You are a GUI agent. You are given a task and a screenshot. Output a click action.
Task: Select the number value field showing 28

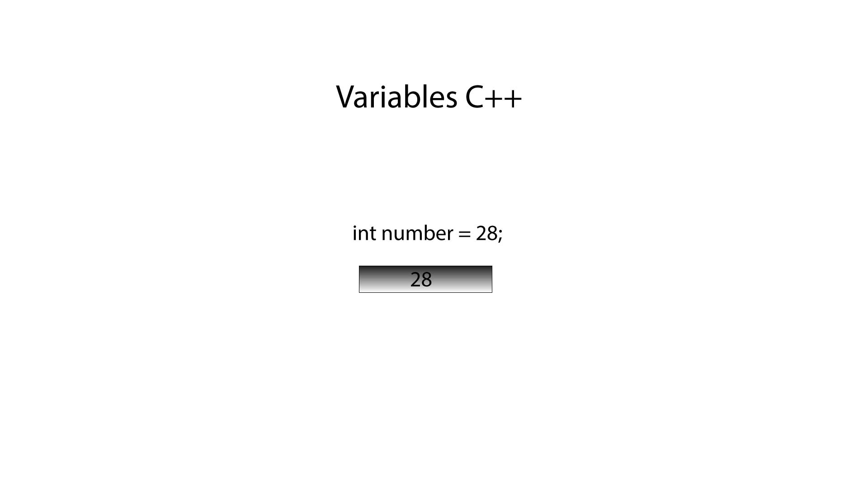pyautogui.click(x=425, y=279)
